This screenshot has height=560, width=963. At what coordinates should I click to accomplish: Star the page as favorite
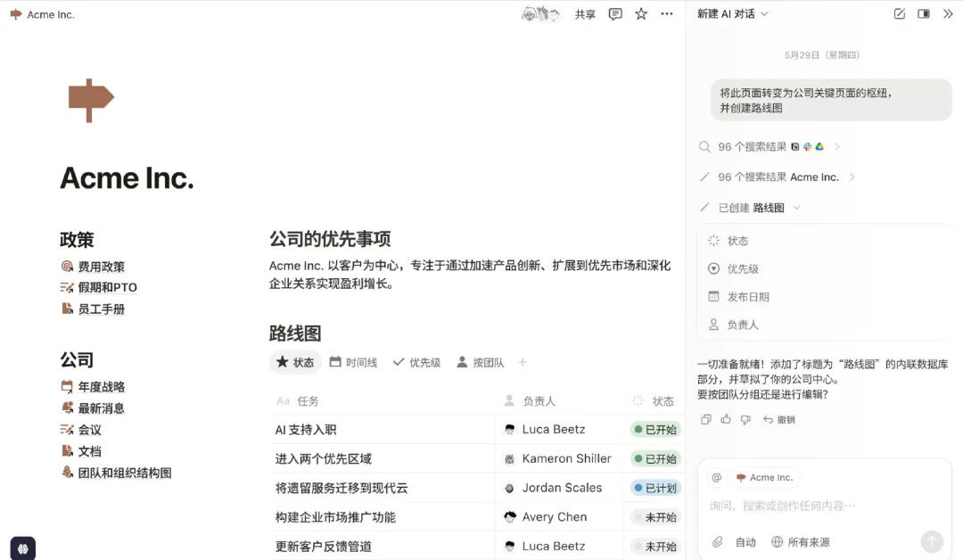pos(641,13)
